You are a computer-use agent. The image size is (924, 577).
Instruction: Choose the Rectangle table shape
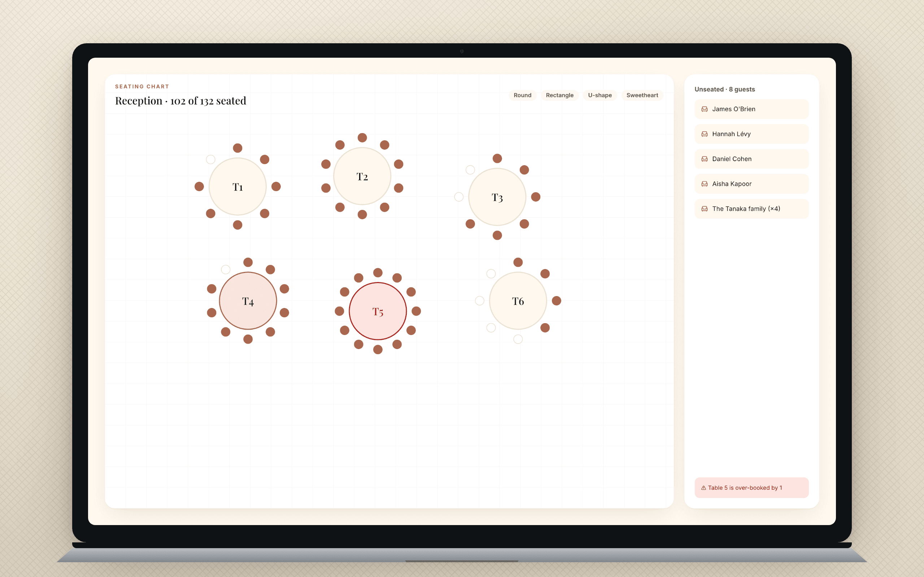click(x=559, y=95)
